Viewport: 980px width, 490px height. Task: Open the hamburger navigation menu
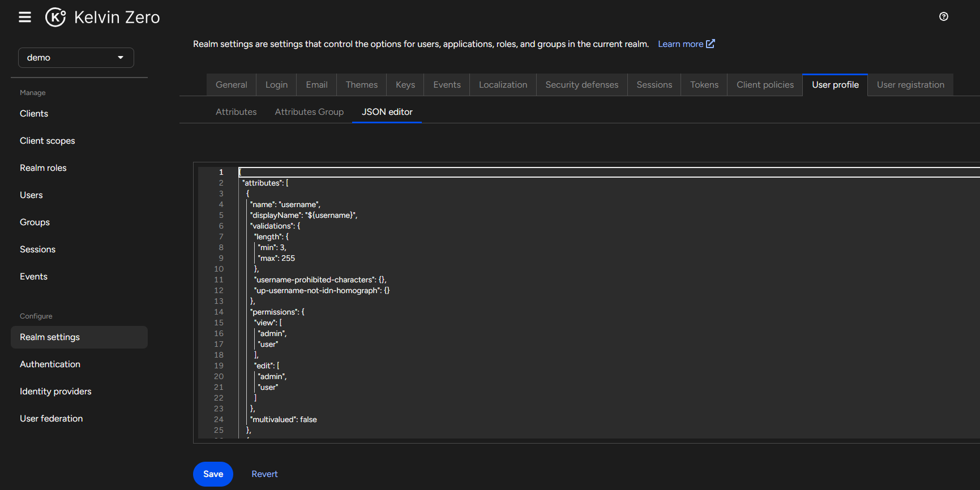click(x=25, y=17)
